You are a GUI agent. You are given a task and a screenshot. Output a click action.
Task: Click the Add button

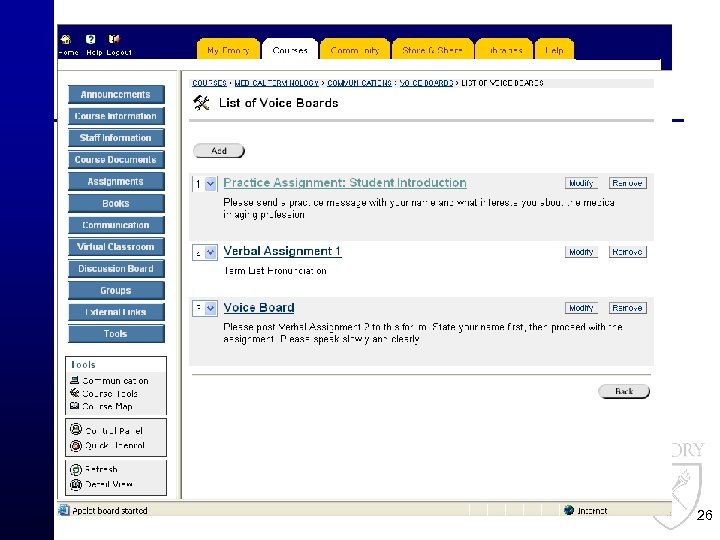[219, 151]
